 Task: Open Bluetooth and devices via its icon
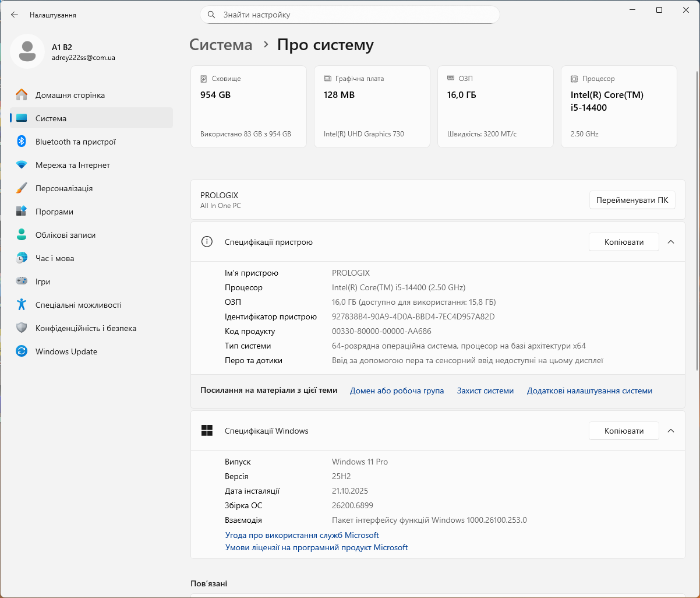click(22, 142)
